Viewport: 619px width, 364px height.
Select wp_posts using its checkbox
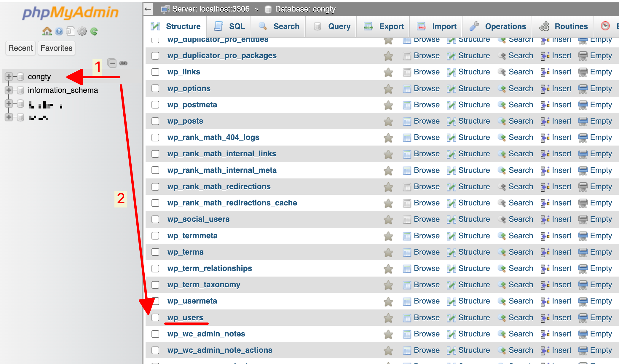[x=155, y=121]
